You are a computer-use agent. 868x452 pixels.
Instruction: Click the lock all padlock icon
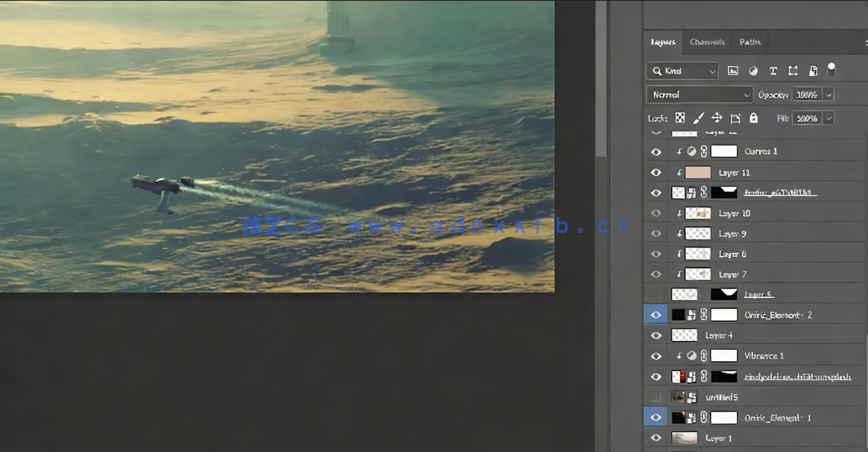coord(753,118)
